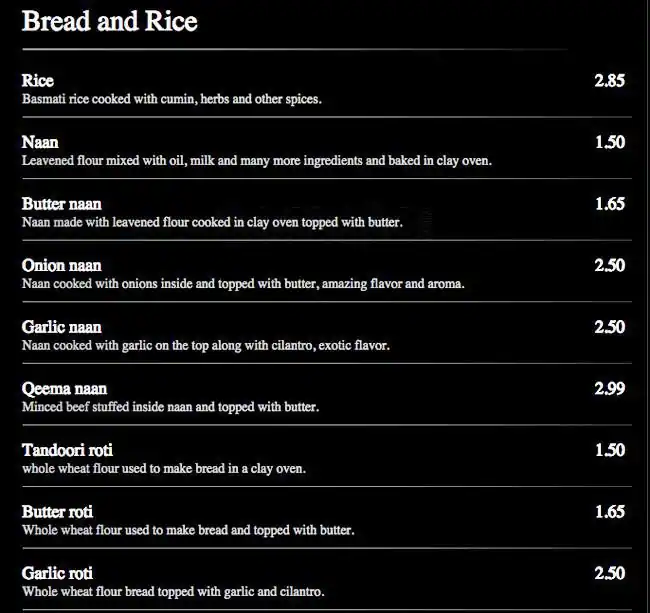Click the Bread and Rice heading

[x=109, y=22]
